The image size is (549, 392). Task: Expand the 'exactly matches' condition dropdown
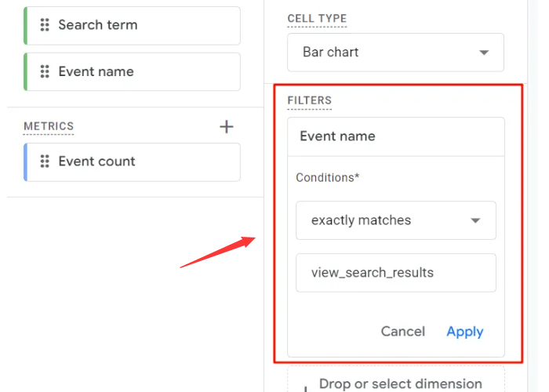click(x=395, y=220)
